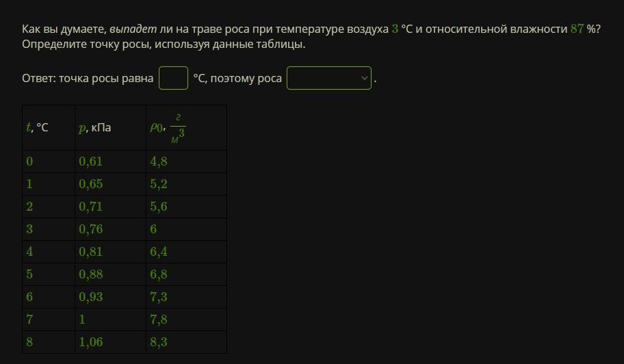Image resolution: width=624 pixels, height=364 pixels.
Task: Click temperature cell with value 0
Action: click(x=49, y=161)
